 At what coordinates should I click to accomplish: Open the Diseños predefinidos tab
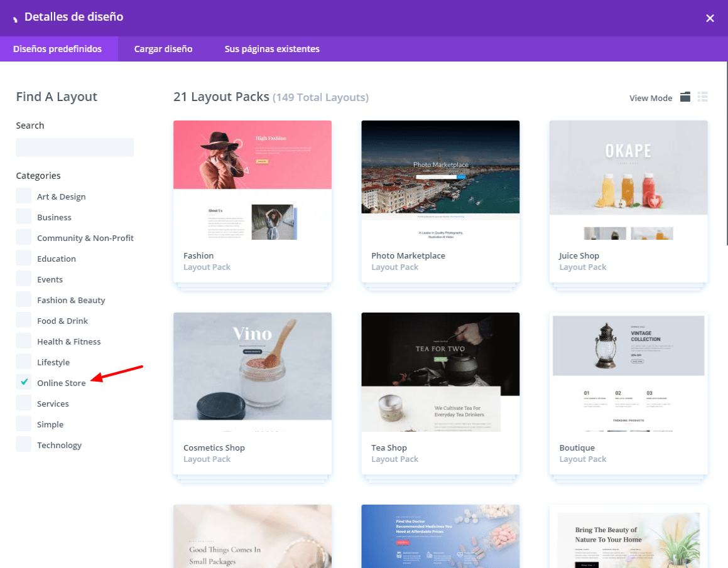[x=58, y=49]
